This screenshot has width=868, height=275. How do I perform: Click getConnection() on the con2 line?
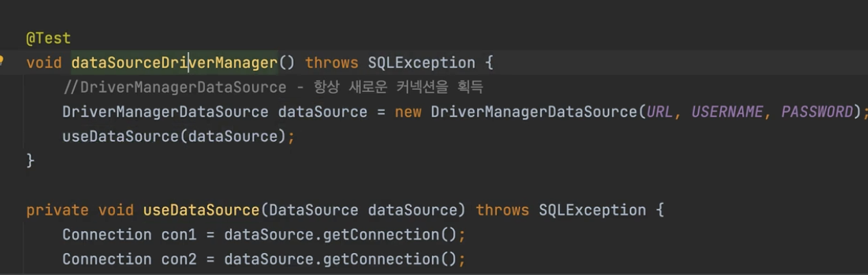(390, 259)
